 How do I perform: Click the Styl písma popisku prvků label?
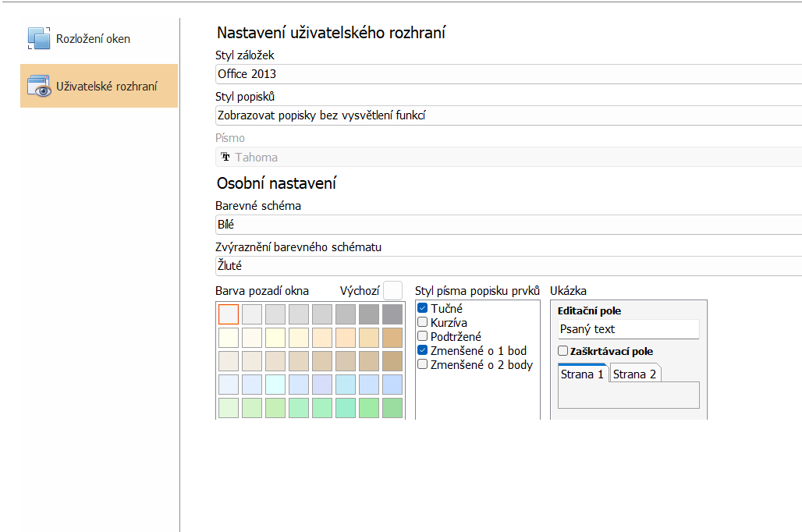click(x=477, y=291)
